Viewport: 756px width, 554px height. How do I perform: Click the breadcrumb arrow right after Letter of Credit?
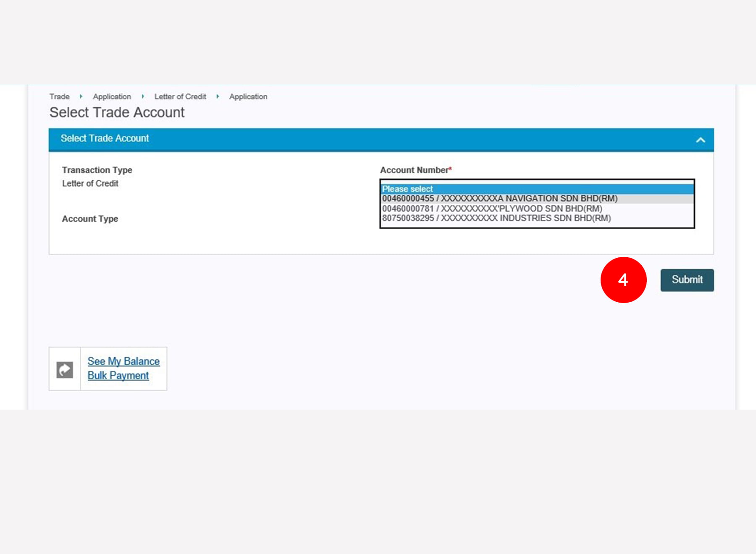[x=218, y=97]
